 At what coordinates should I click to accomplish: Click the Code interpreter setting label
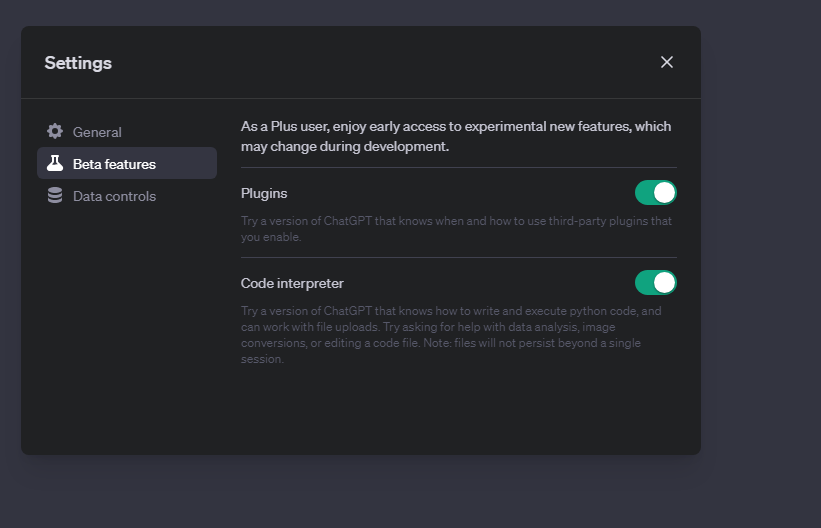pyautogui.click(x=292, y=283)
